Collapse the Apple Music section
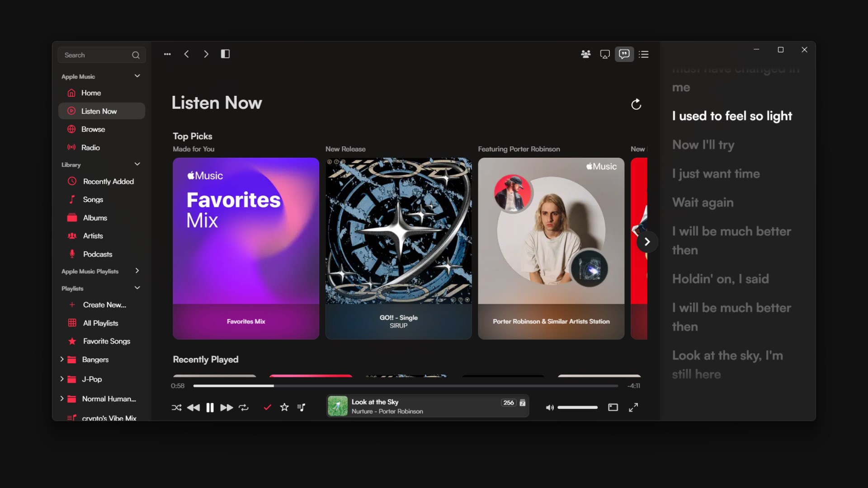 137,76
